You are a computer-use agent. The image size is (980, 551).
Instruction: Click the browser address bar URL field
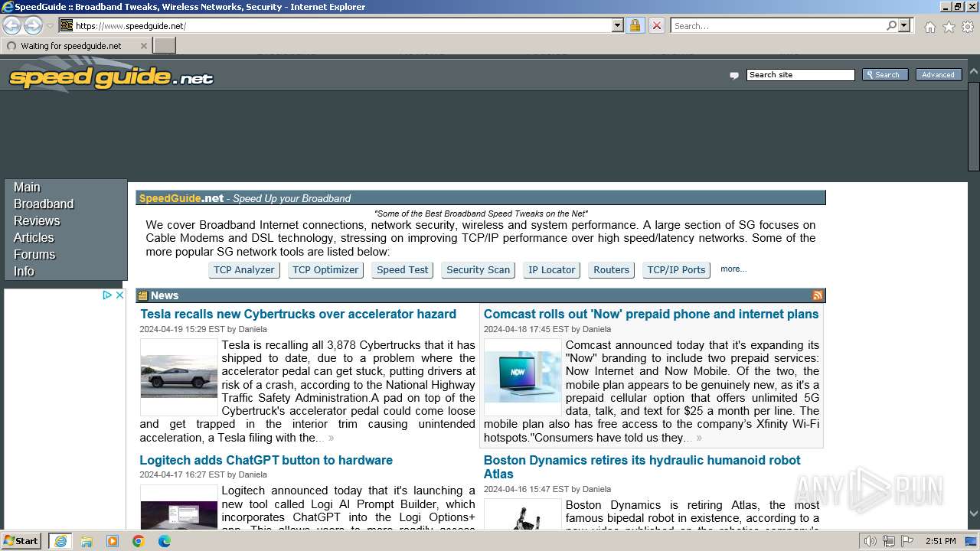point(341,25)
